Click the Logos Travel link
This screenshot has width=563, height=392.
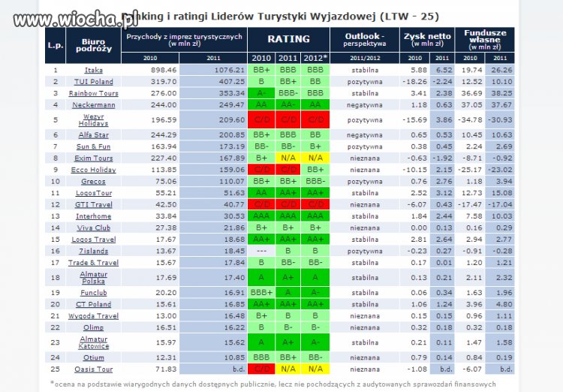[93, 240]
